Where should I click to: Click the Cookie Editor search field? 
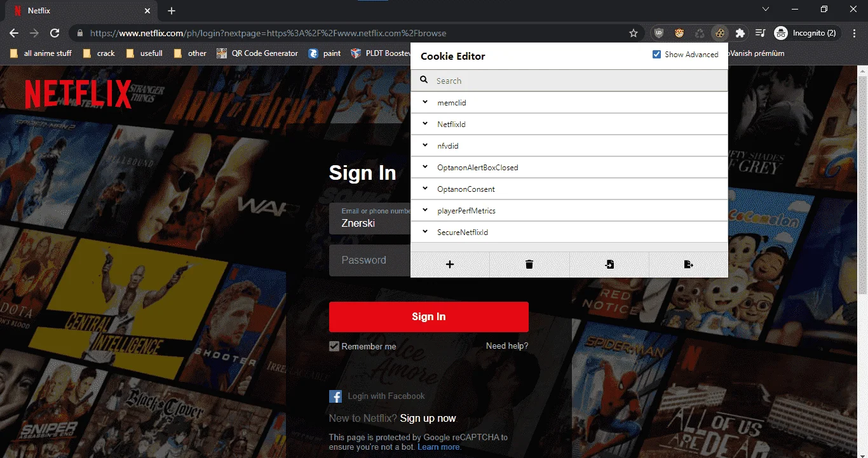pos(569,81)
